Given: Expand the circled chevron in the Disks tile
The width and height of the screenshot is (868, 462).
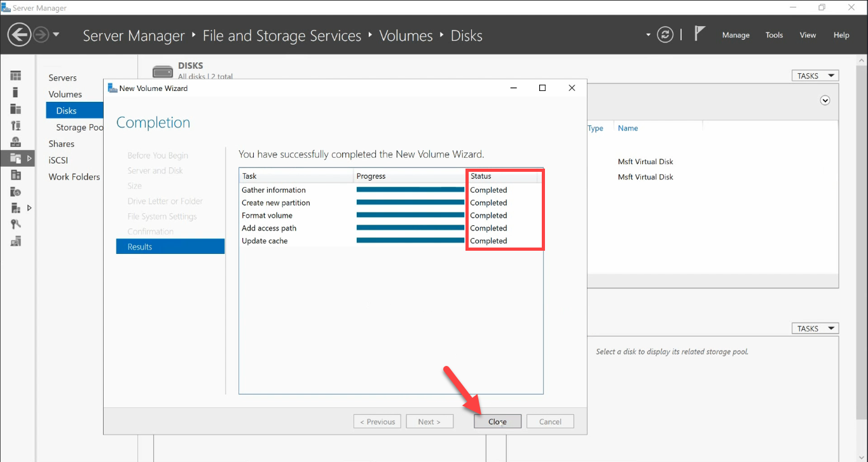Looking at the screenshot, I should pyautogui.click(x=825, y=101).
